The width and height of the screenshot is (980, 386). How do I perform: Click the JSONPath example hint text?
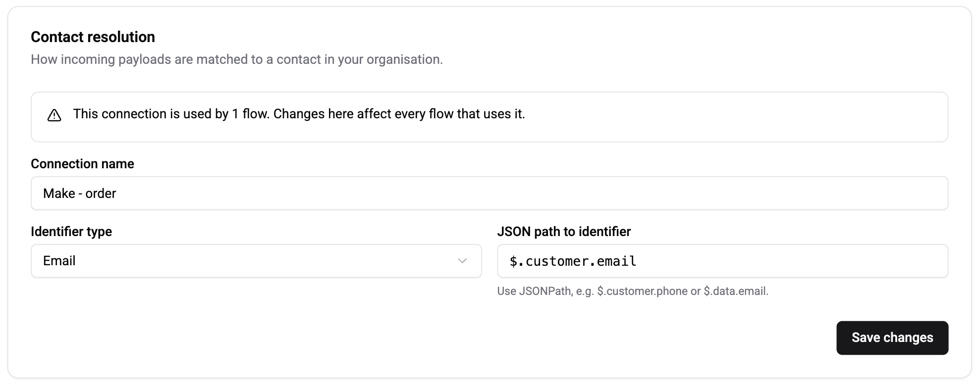pos(633,291)
